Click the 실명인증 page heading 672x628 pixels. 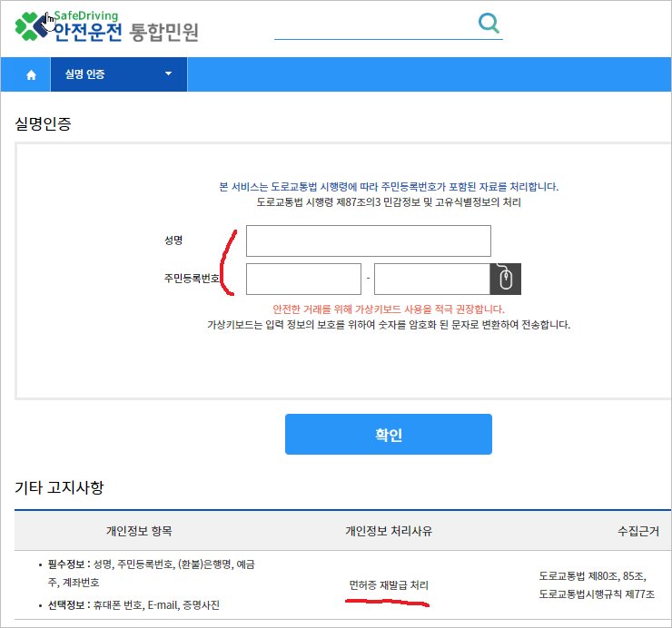[44, 123]
